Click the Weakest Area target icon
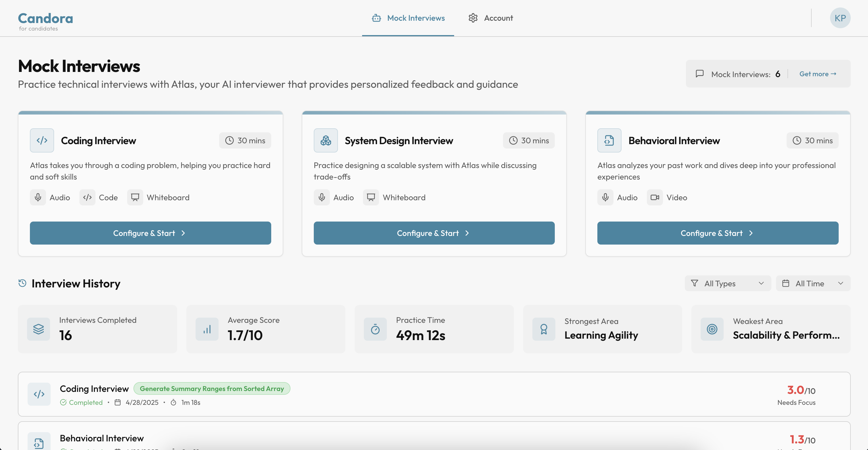 tap(712, 329)
